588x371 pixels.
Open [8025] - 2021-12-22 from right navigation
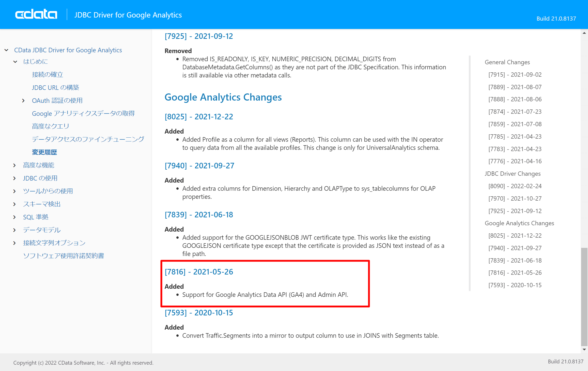(515, 235)
